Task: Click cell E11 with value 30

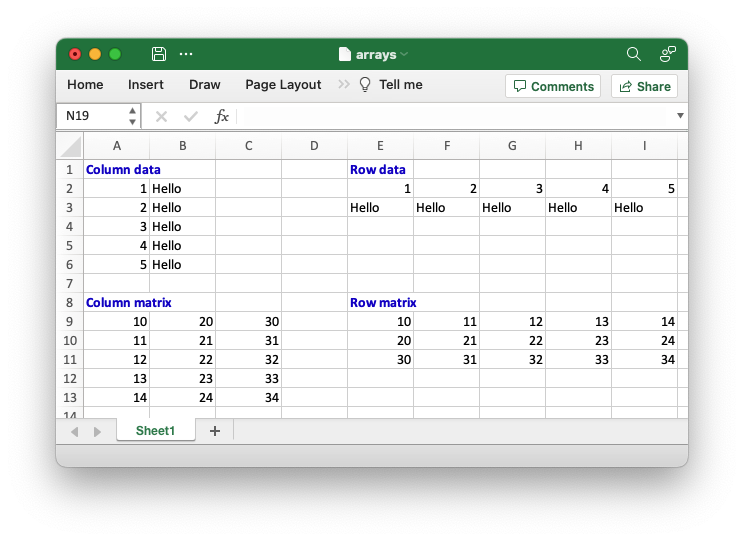Action: (381, 359)
